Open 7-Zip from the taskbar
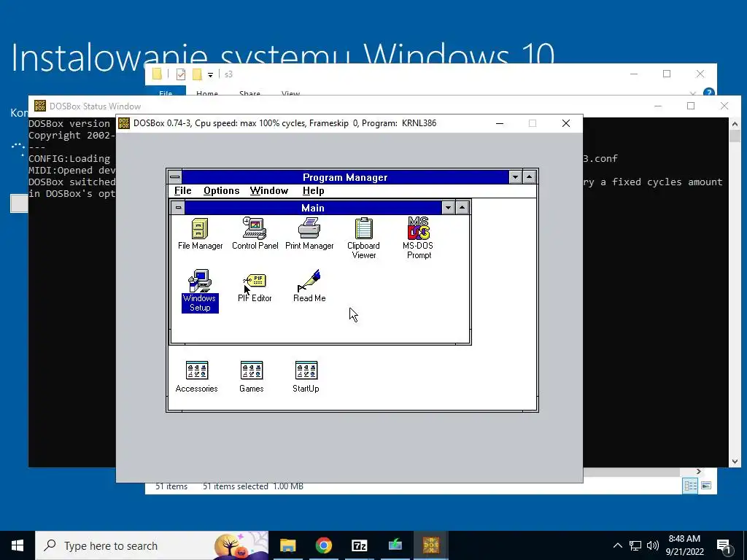The height and width of the screenshot is (560, 747). [359, 545]
